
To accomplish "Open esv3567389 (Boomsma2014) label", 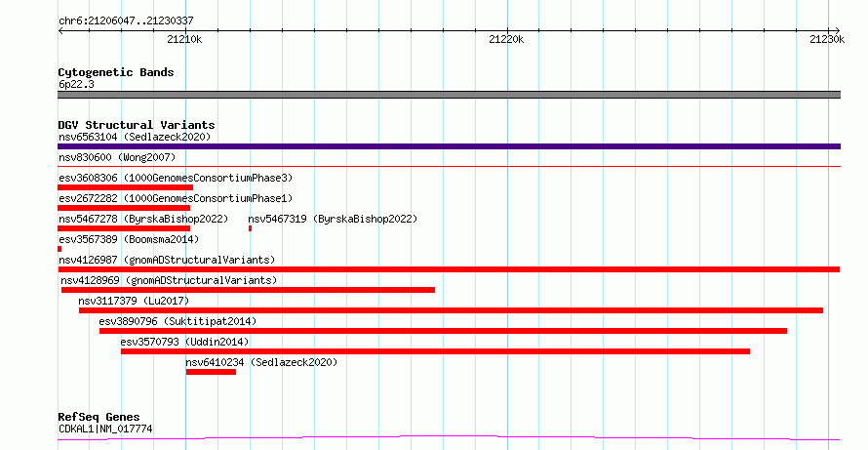I will pyautogui.click(x=129, y=239).
